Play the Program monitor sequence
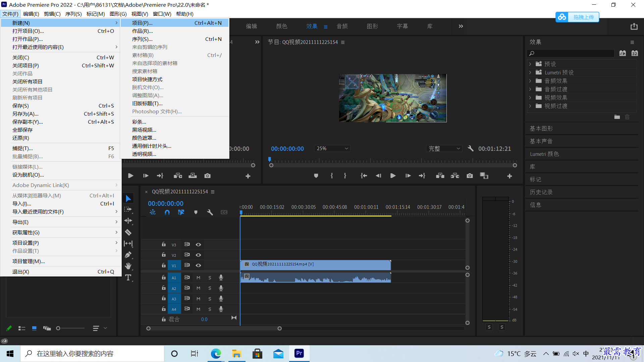Image resolution: width=644 pixels, height=362 pixels. pos(393,176)
